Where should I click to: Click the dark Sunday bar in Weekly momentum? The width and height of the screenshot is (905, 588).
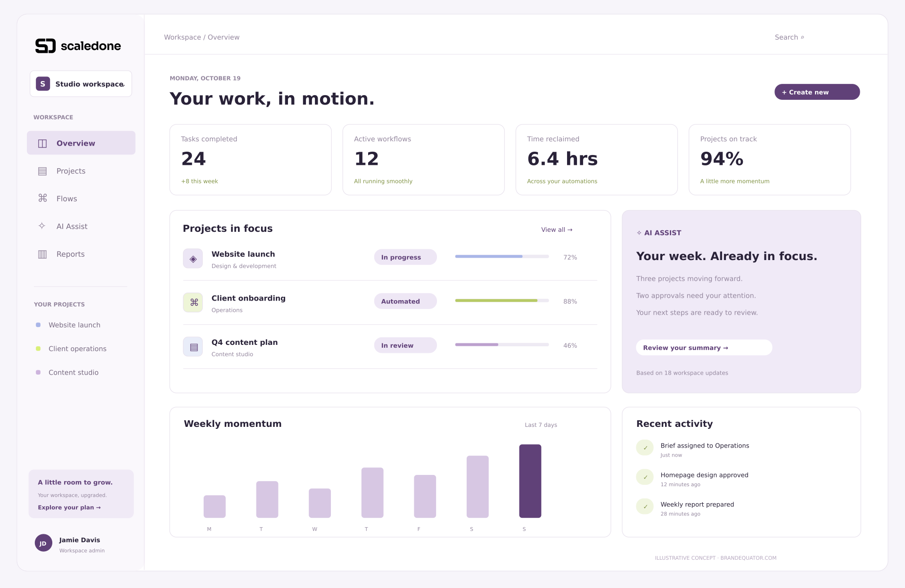pyautogui.click(x=530, y=481)
